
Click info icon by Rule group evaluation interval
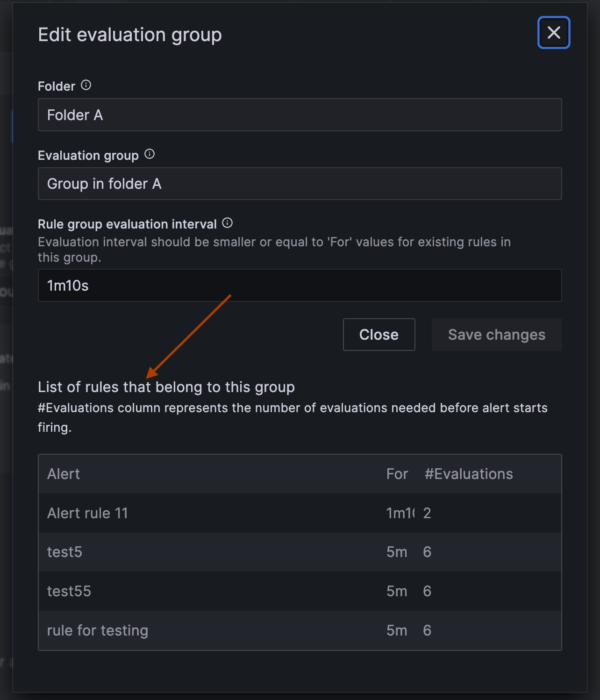[228, 223]
